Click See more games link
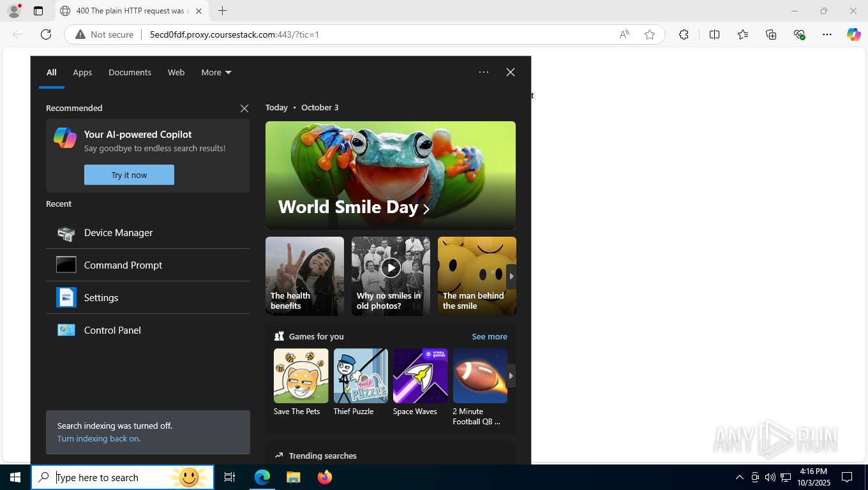The image size is (868, 490). pos(490,336)
